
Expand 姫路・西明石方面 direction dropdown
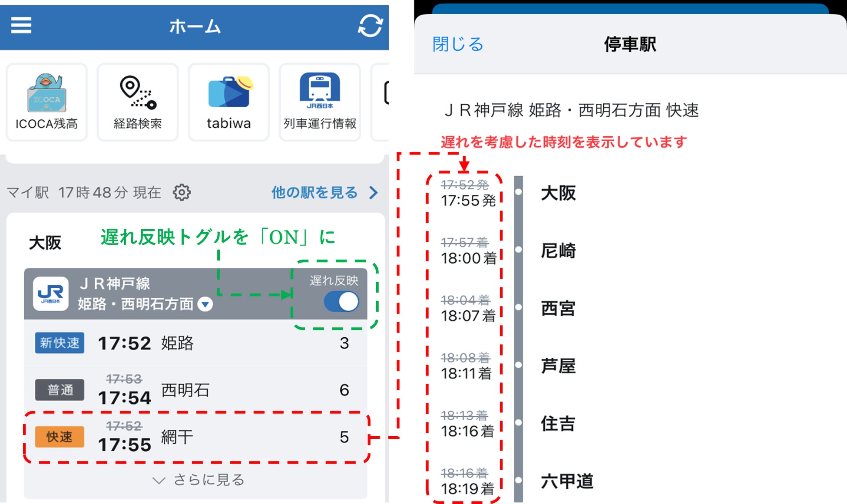[205, 304]
